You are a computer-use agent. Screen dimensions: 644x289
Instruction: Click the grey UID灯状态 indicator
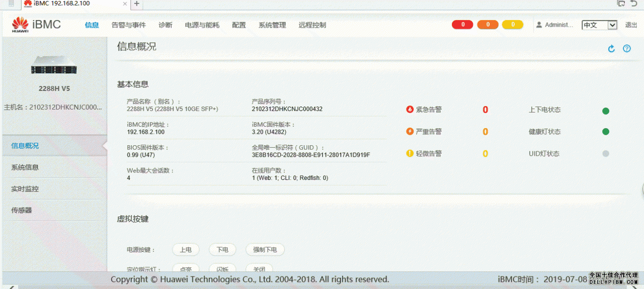click(606, 154)
